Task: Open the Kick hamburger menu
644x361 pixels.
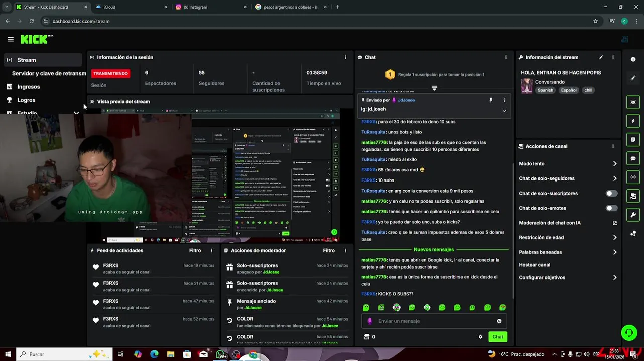Action: tap(11, 39)
